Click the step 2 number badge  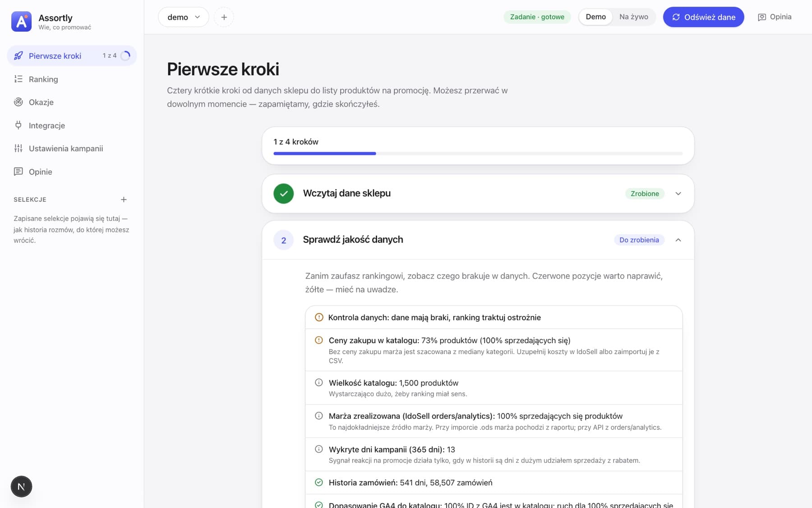pos(284,240)
